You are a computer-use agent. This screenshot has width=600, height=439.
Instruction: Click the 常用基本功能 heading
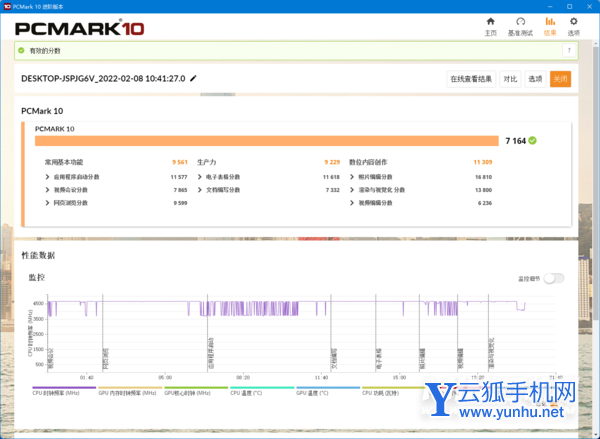(x=64, y=162)
